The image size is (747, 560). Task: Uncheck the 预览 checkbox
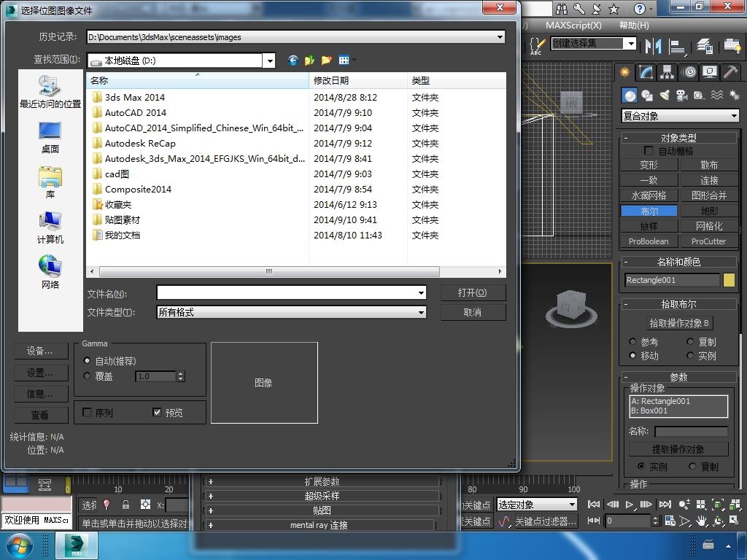pyautogui.click(x=158, y=412)
